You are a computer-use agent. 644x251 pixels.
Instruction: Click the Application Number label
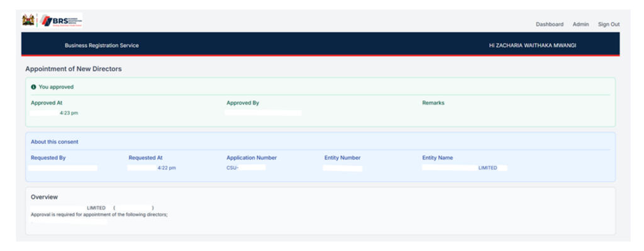(252, 158)
